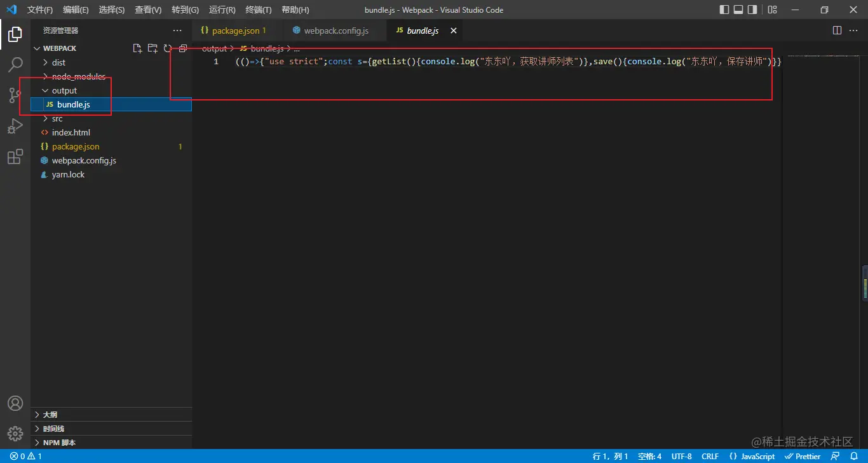Open errors and warnings problems indicator
Viewport: 868px width, 463px height.
(x=26, y=456)
